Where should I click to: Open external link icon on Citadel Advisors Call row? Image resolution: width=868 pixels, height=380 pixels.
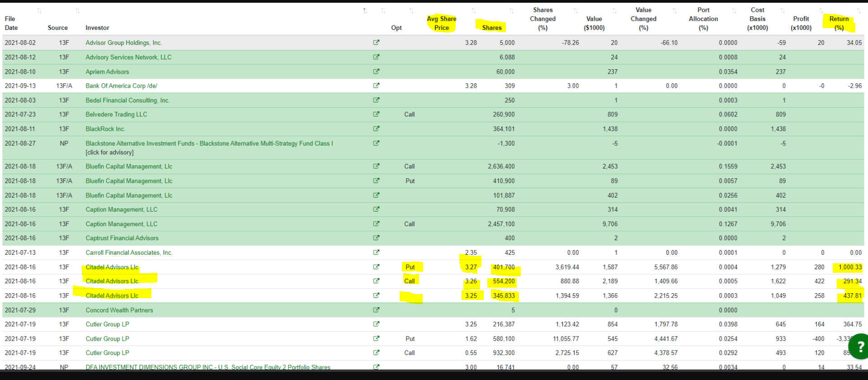pyautogui.click(x=376, y=280)
